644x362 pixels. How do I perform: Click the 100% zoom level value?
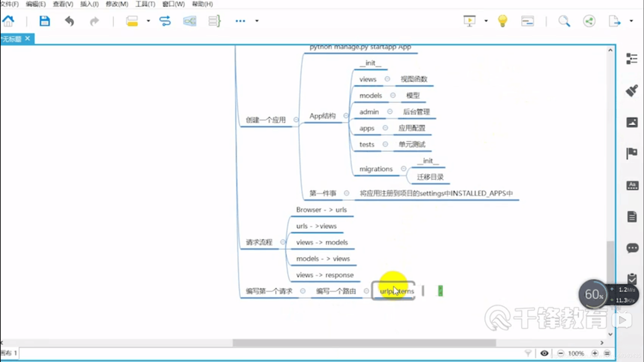coord(576,353)
